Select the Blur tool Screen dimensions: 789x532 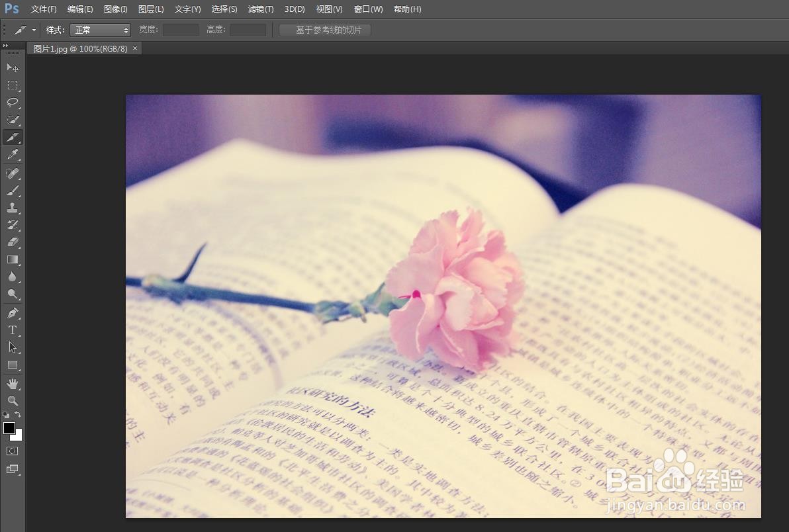click(13, 277)
